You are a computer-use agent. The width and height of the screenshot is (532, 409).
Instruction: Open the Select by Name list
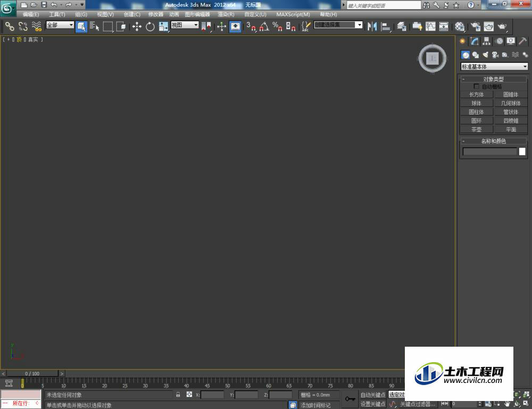coord(94,26)
